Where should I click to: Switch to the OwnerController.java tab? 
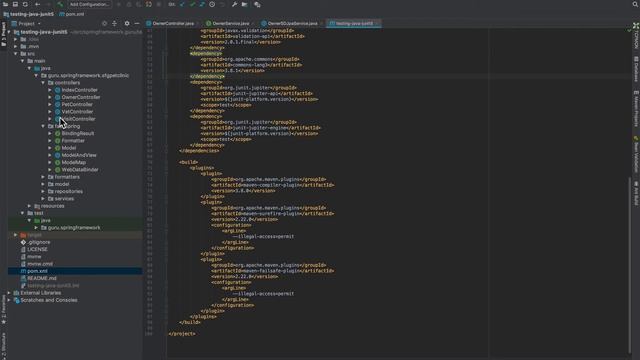173,23
